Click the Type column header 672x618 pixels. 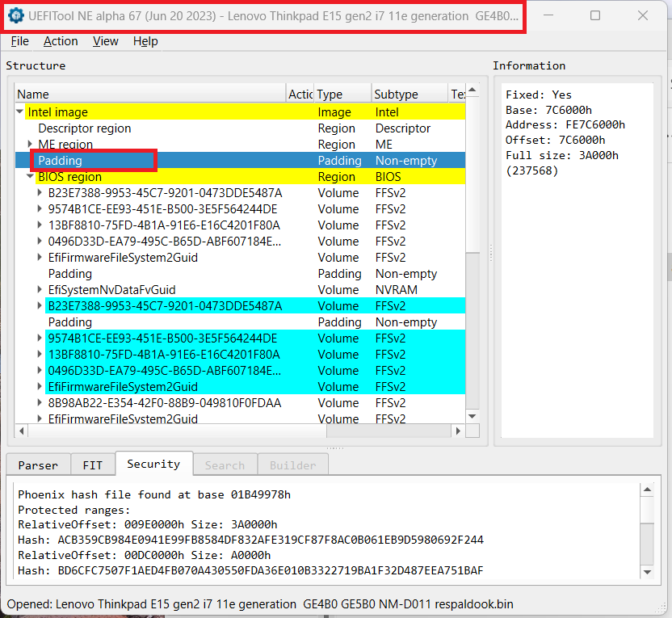tap(342, 94)
